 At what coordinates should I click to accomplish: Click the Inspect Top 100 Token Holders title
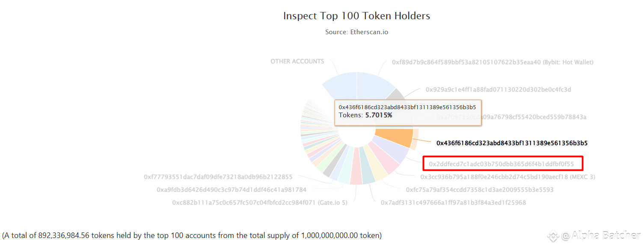pos(356,16)
